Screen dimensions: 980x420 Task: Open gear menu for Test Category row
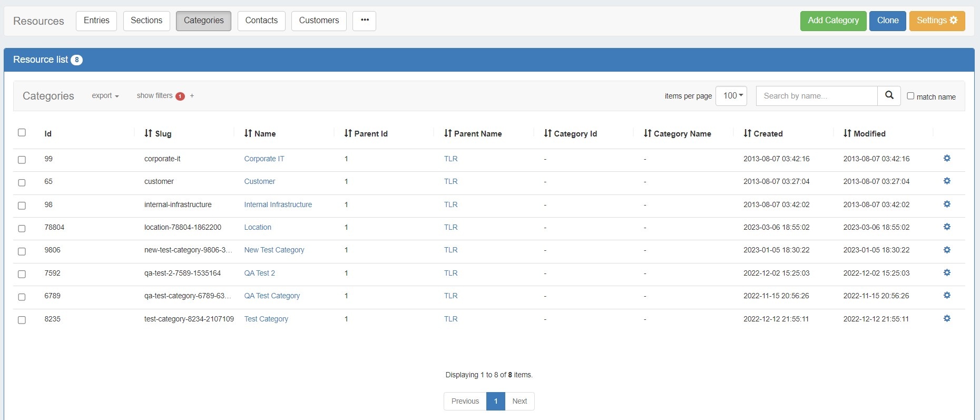pyautogui.click(x=947, y=319)
